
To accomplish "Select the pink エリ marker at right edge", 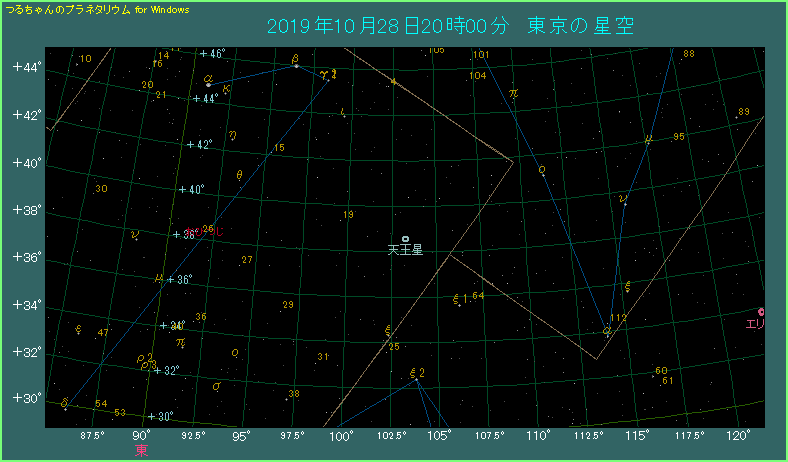I will tap(762, 313).
